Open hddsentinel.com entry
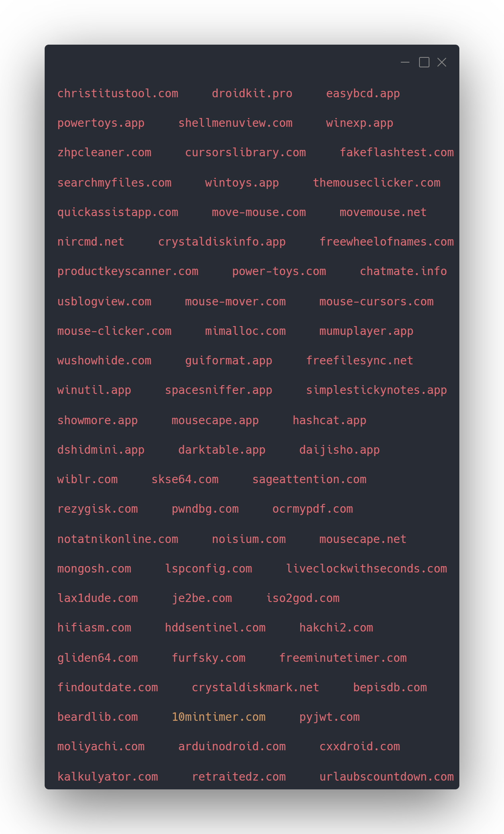Screen dimensions: 504x834 215,627
